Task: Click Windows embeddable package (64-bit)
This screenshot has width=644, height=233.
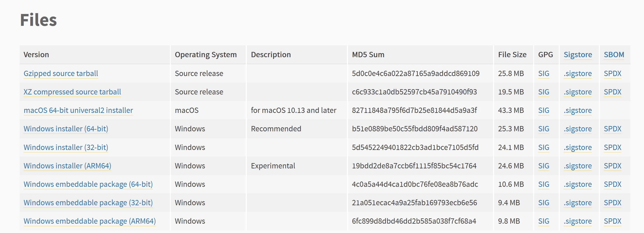Action: 88,184
